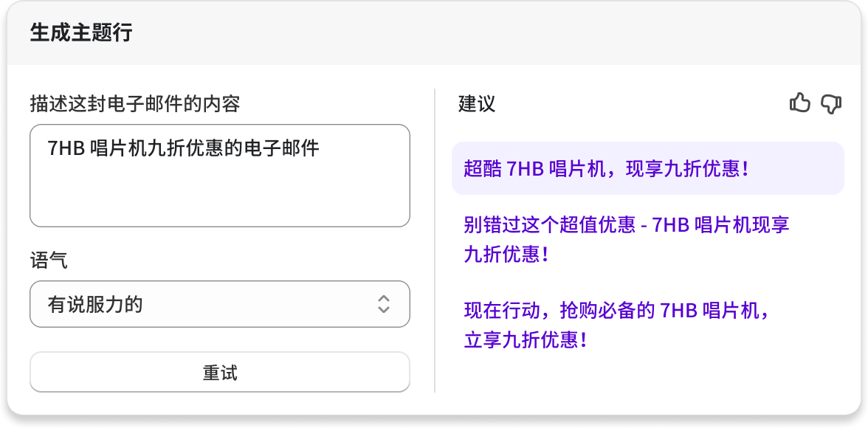Select the dislike icon in the suggestions panel

pyautogui.click(x=832, y=105)
